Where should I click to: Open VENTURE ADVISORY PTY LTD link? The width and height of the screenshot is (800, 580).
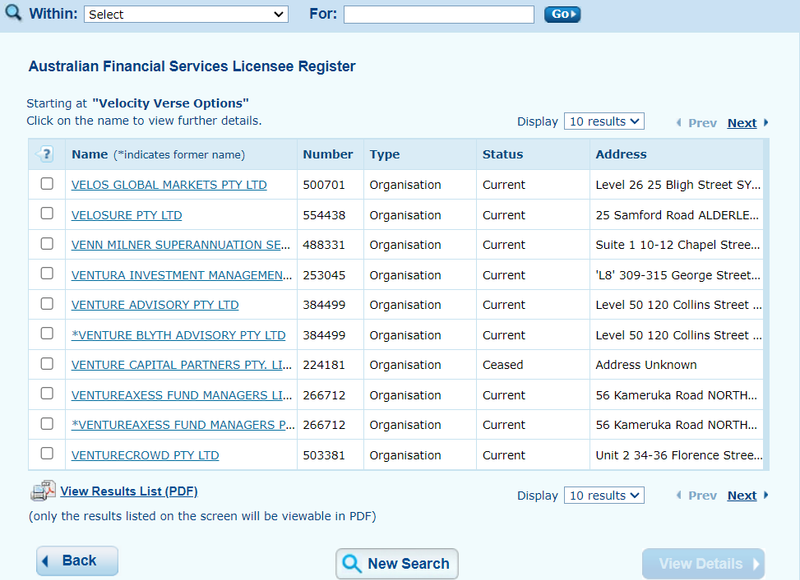click(x=155, y=305)
